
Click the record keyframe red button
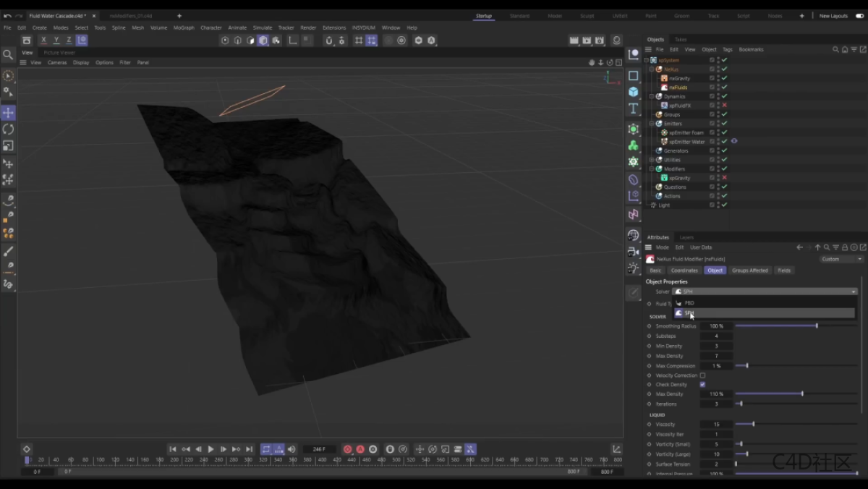347,449
